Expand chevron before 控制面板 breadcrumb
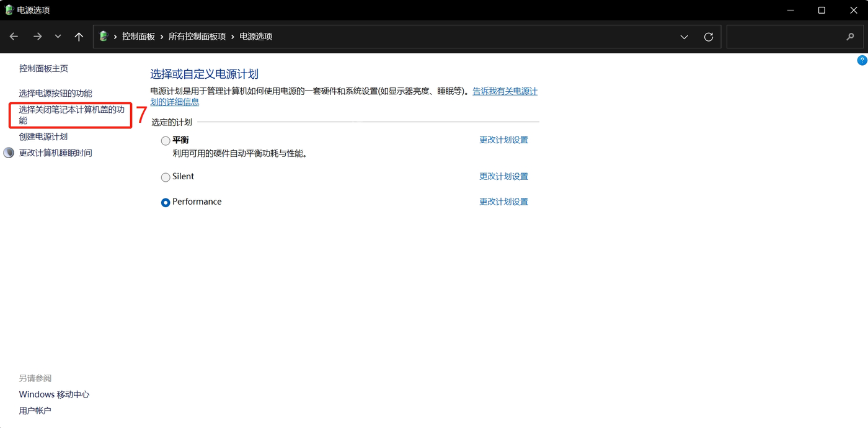This screenshot has height=428, width=868. tap(115, 37)
